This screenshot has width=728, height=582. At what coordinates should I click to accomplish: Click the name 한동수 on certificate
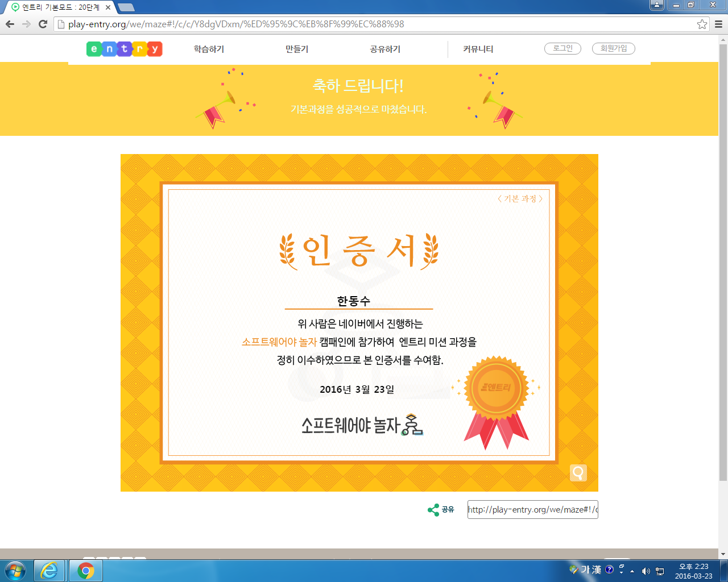coord(354,301)
